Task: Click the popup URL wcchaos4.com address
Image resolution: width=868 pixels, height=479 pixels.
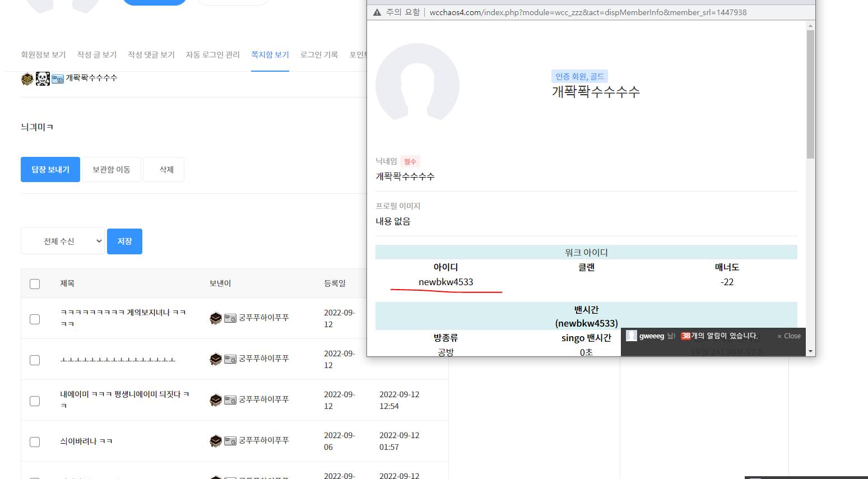Action: [x=588, y=12]
